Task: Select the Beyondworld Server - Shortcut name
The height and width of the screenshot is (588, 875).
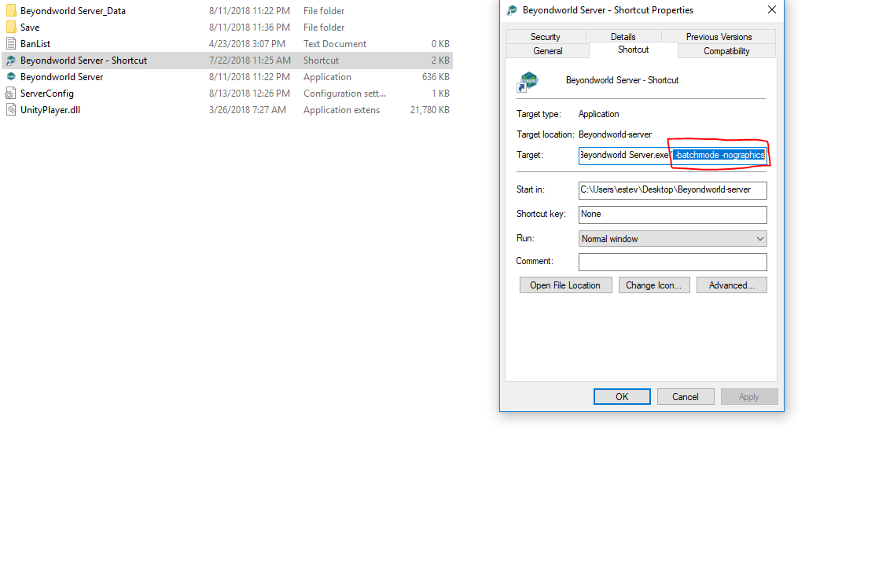Action: point(83,61)
